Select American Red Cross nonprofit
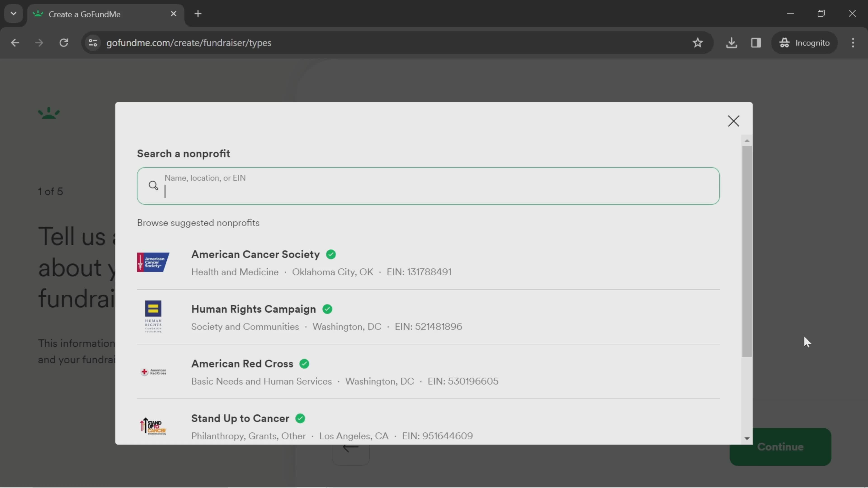The width and height of the screenshot is (868, 488). point(428,372)
